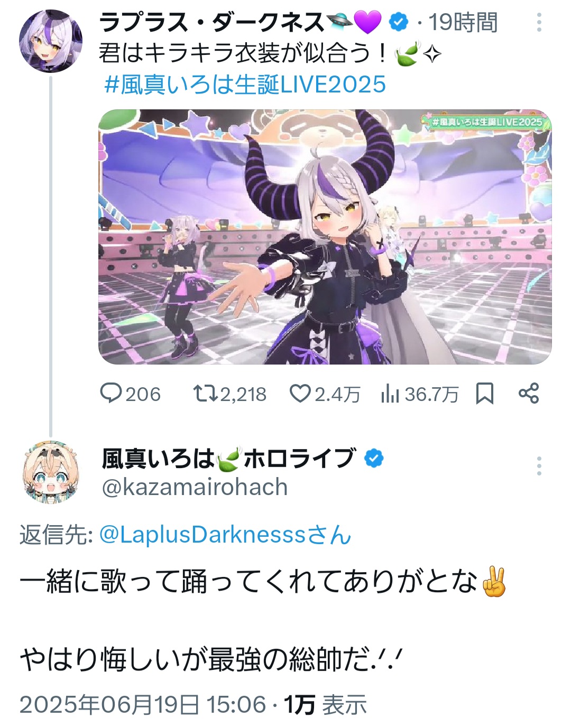Open reply icon showing 206 comments

click(x=112, y=394)
